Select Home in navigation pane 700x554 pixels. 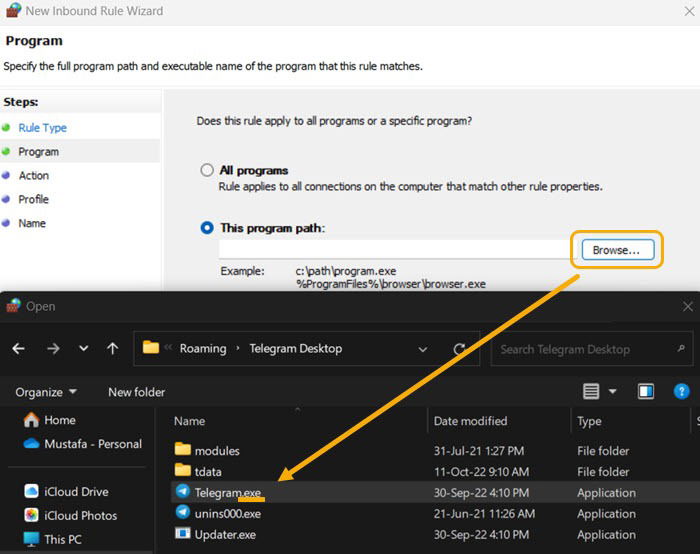[50, 420]
